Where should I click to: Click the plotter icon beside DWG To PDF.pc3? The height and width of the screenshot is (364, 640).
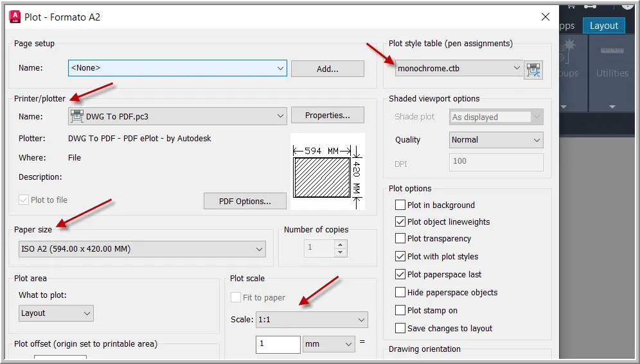(x=76, y=116)
